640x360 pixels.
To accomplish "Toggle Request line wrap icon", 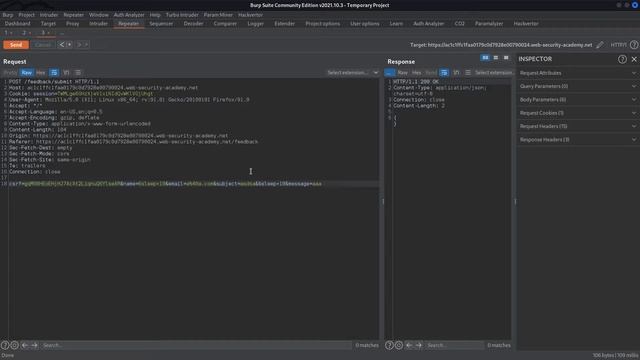I will [54, 73].
